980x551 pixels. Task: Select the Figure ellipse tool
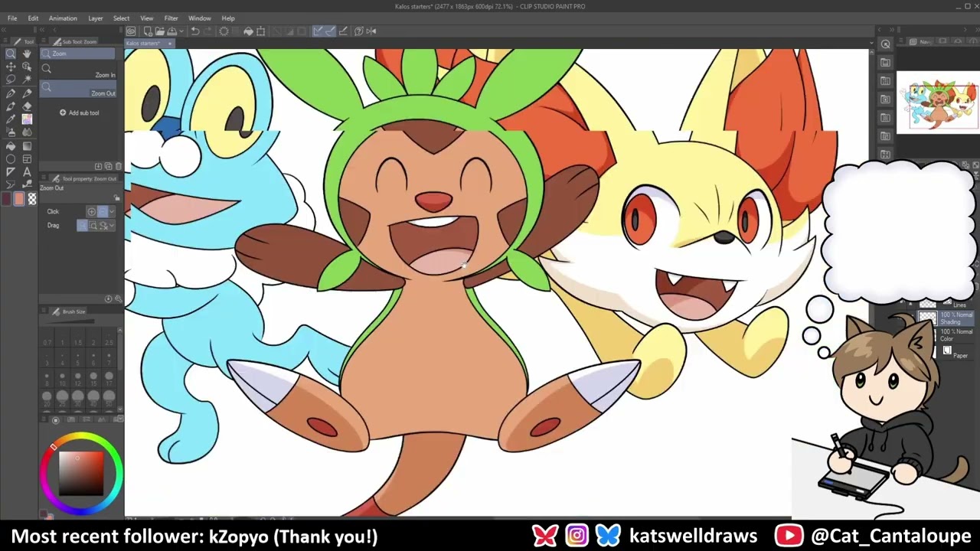coord(11,158)
